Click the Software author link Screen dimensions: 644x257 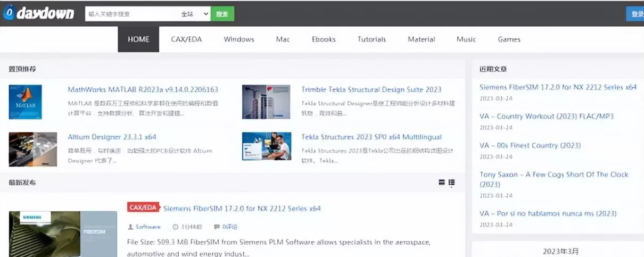(148, 227)
